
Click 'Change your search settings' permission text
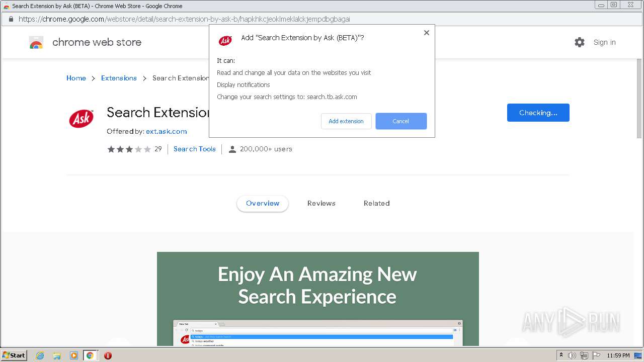pyautogui.click(x=287, y=97)
